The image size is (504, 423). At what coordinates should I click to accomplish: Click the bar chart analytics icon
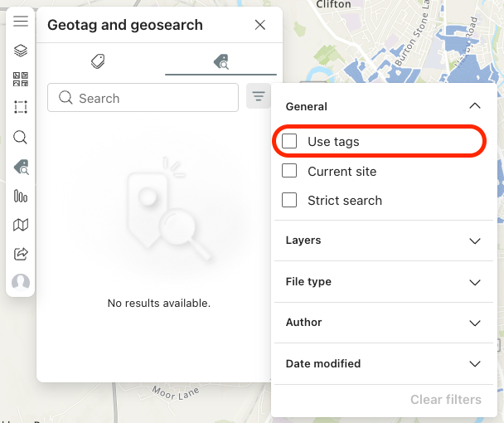pyautogui.click(x=21, y=197)
